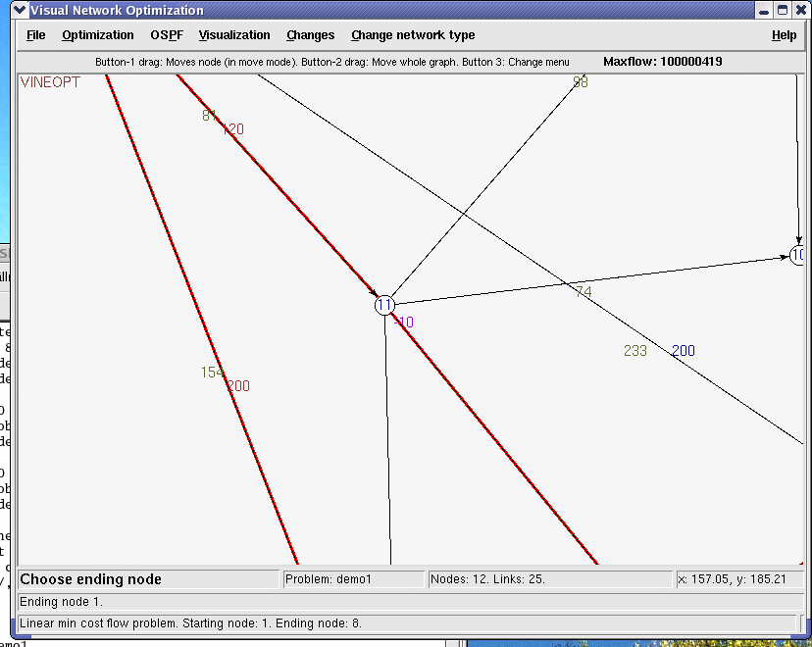Click the window menu icon in title bar

click(x=20, y=10)
